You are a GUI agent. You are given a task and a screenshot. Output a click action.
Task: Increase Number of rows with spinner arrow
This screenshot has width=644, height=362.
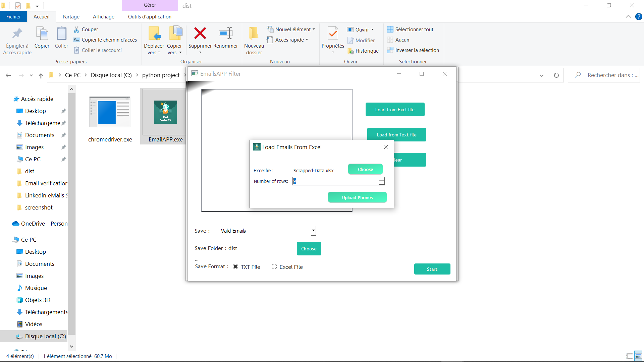point(382,179)
